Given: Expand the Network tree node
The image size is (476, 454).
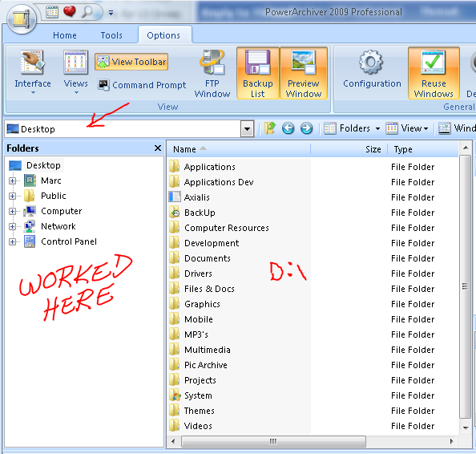Looking at the screenshot, I should pos(13,226).
